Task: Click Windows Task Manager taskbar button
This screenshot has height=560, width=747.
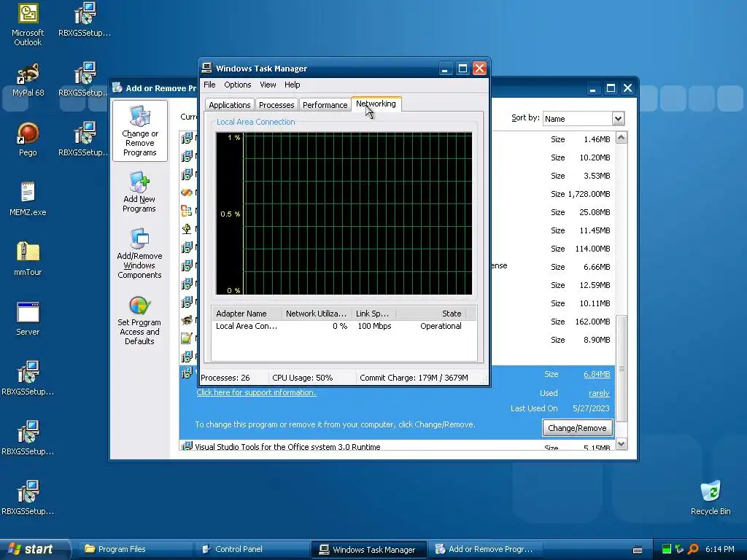Action: [x=369, y=550]
